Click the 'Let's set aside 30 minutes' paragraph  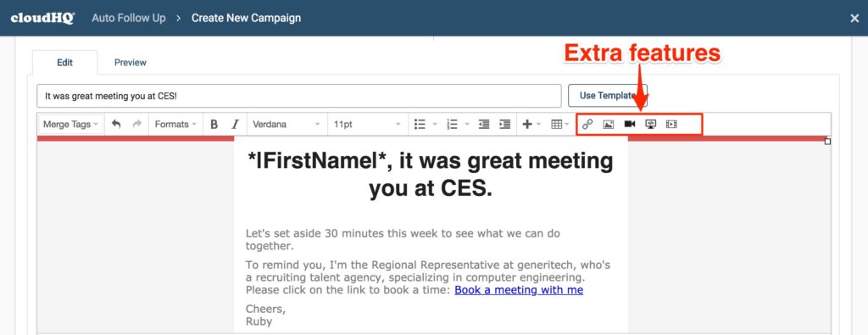pos(403,239)
